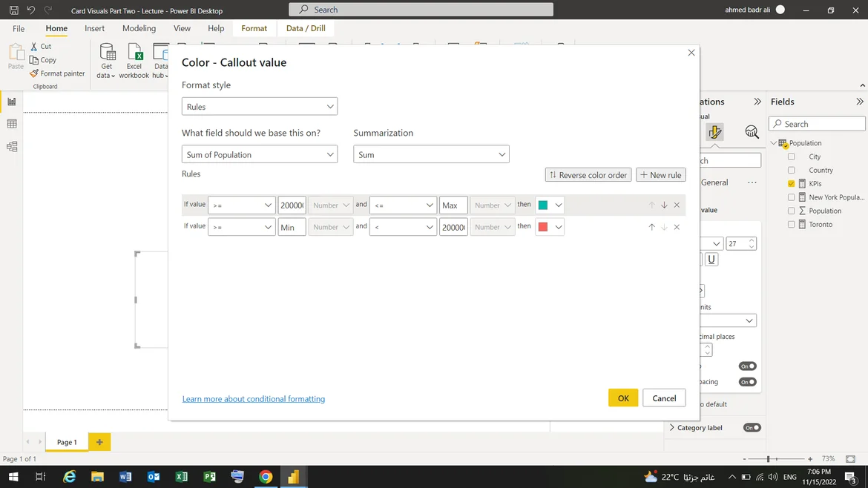The height and width of the screenshot is (488, 868).
Task: Click the red color swatch in second rule
Action: pos(543,227)
